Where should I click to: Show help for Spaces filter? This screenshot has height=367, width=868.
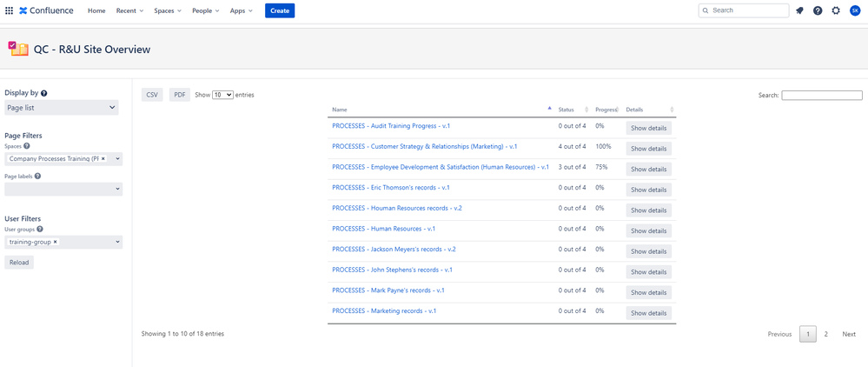click(27, 146)
